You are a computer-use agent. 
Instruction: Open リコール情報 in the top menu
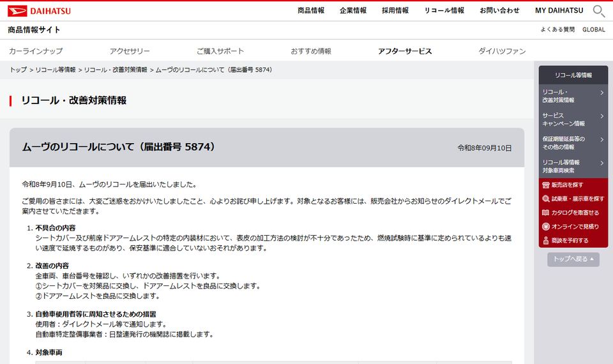click(444, 11)
